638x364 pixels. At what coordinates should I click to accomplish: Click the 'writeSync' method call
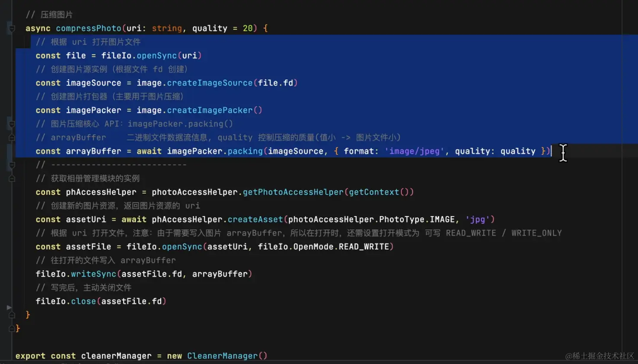[x=93, y=274]
